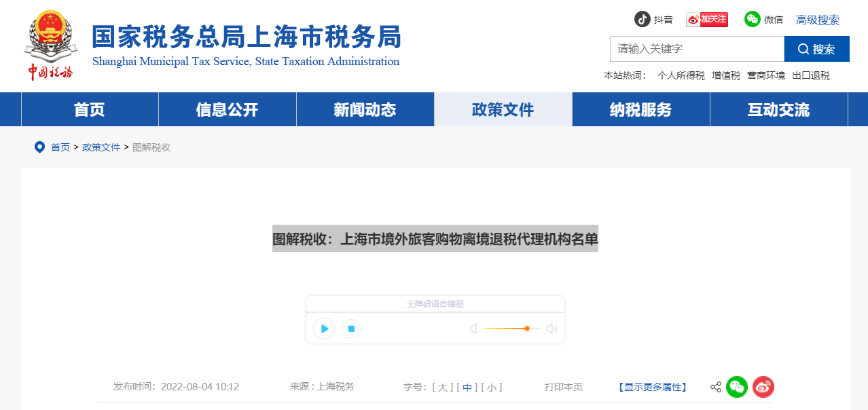The image size is (868, 410).
Task: Click the location pin breadcrumb icon
Action: [x=39, y=147]
